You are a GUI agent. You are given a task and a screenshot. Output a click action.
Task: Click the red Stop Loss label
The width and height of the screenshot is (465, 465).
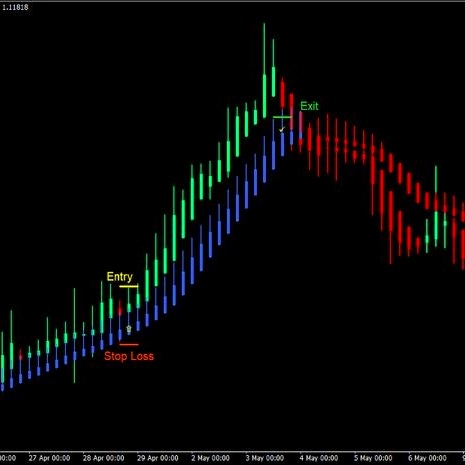pyautogui.click(x=129, y=356)
